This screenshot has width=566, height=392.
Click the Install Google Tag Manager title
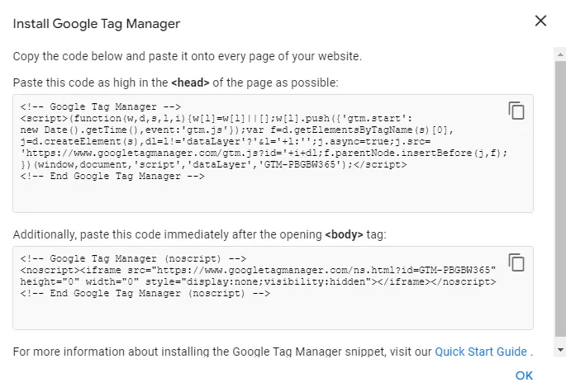97,24
